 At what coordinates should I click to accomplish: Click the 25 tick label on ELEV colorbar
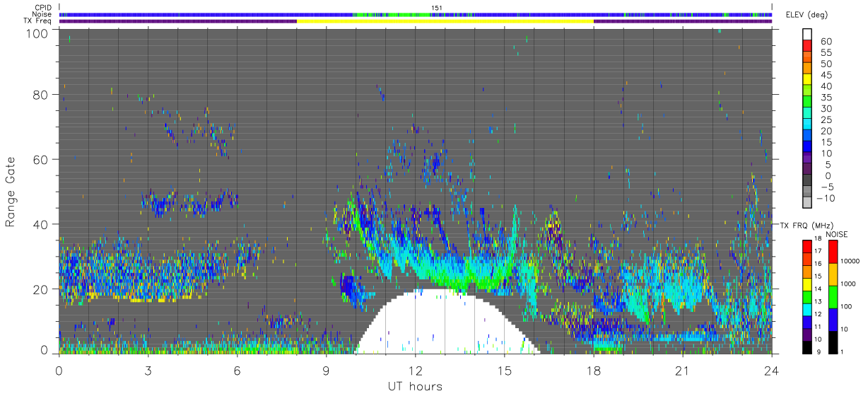(826, 120)
